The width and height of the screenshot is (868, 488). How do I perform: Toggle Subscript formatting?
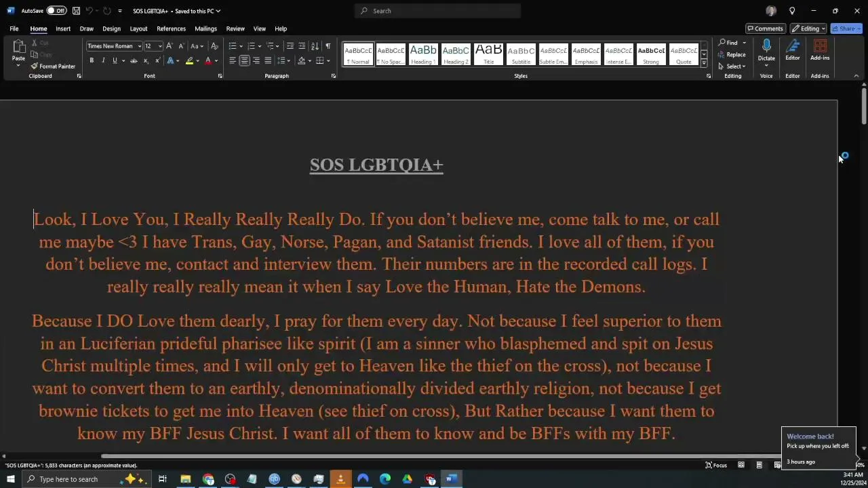coord(145,61)
